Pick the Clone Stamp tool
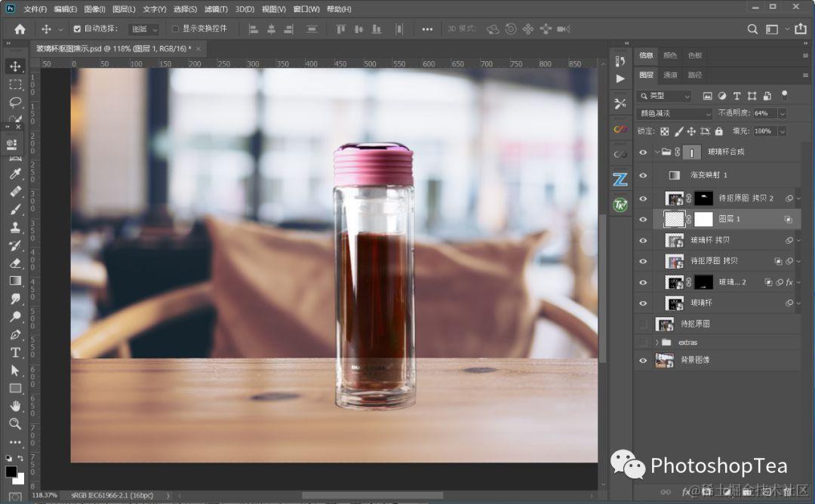The height and width of the screenshot is (504, 815). (x=15, y=228)
